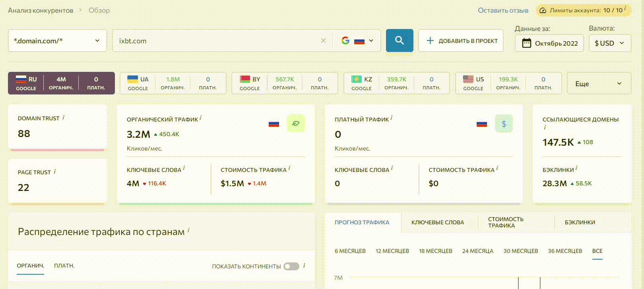Click the 147.5K referring domains value

[558, 142]
